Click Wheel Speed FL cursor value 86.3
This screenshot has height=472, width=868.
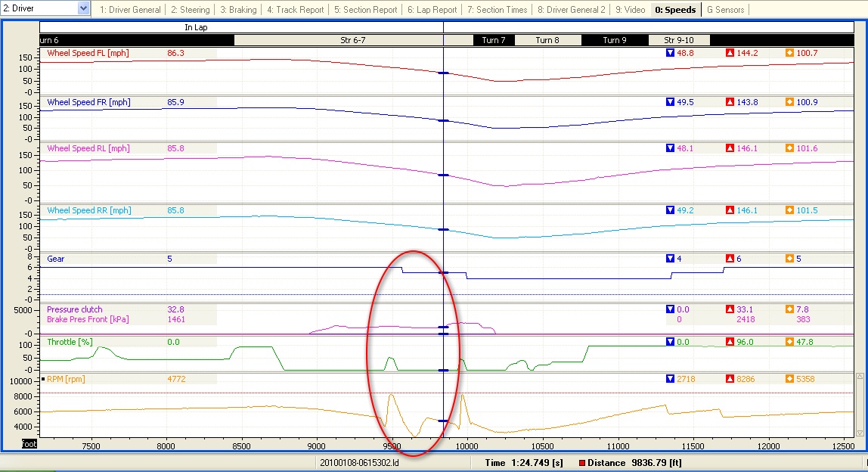[x=175, y=53]
